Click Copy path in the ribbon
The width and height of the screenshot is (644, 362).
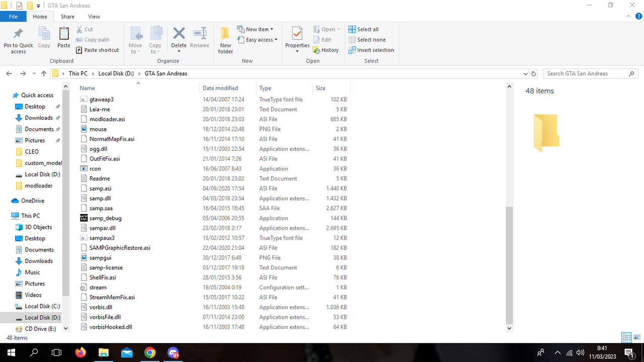(93, 40)
